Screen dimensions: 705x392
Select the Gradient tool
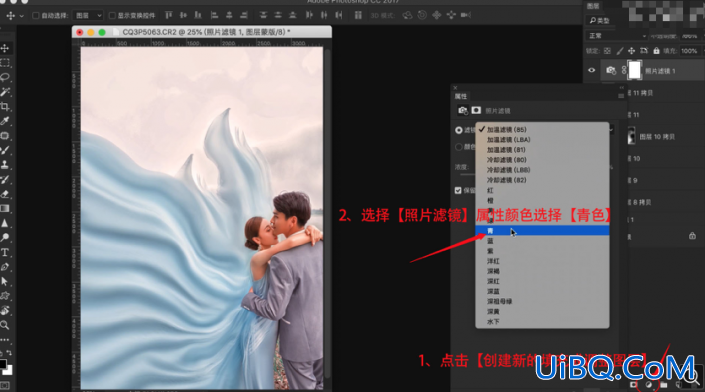5,209
